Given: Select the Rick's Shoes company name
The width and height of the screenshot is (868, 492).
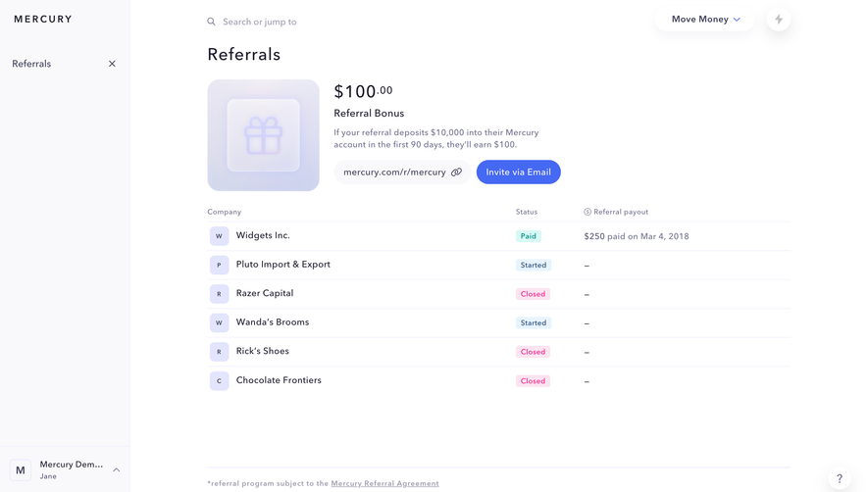Looking at the screenshot, I should pyautogui.click(x=263, y=351).
